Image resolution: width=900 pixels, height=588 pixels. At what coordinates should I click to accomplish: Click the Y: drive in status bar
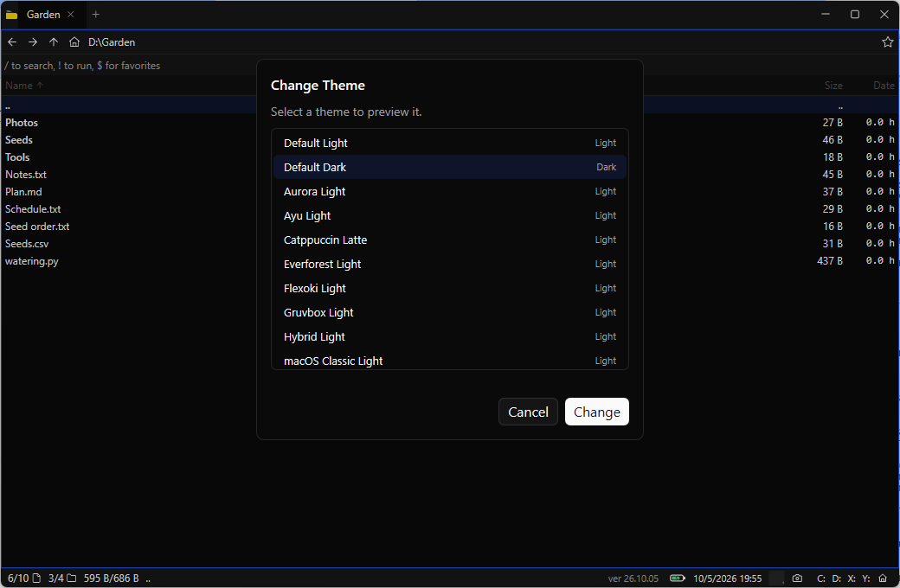coord(866,578)
